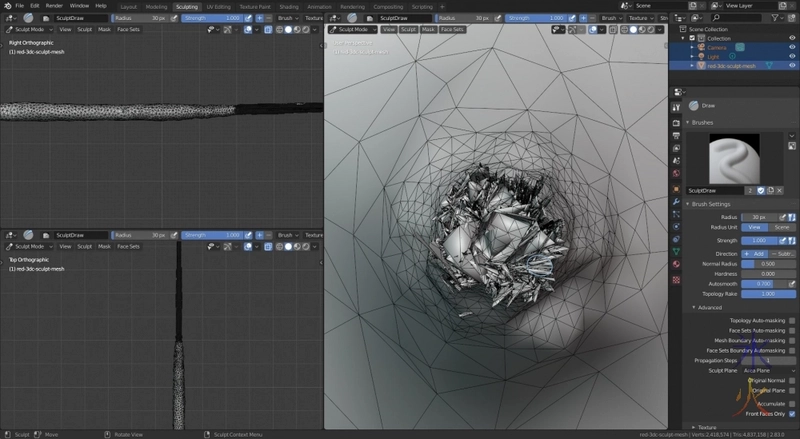Image resolution: width=800 pixels, height=439 pixels.
Task: Open the Object Data mesh tab
Action: tap(676, 252)
